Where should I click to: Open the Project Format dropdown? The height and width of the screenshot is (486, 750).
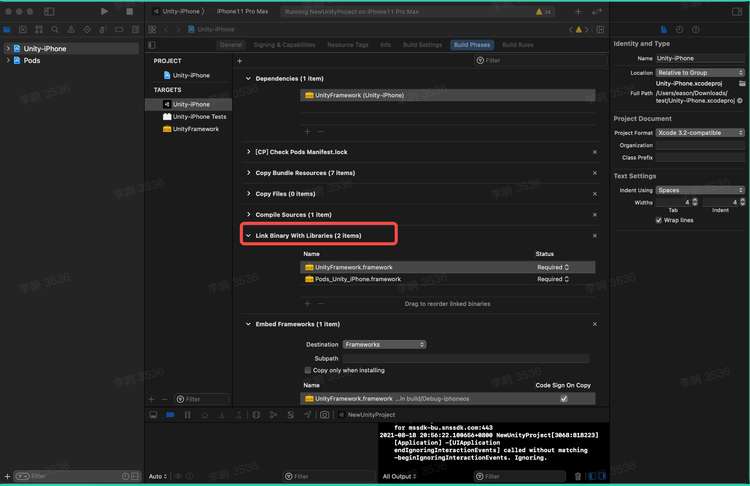[700, 133]
